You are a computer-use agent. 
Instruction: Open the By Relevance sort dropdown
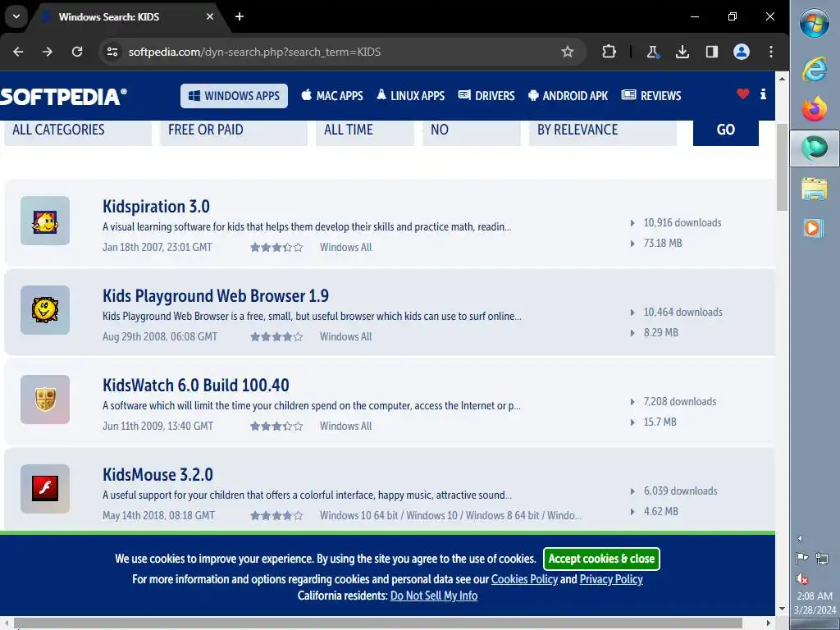coord(603,132)
